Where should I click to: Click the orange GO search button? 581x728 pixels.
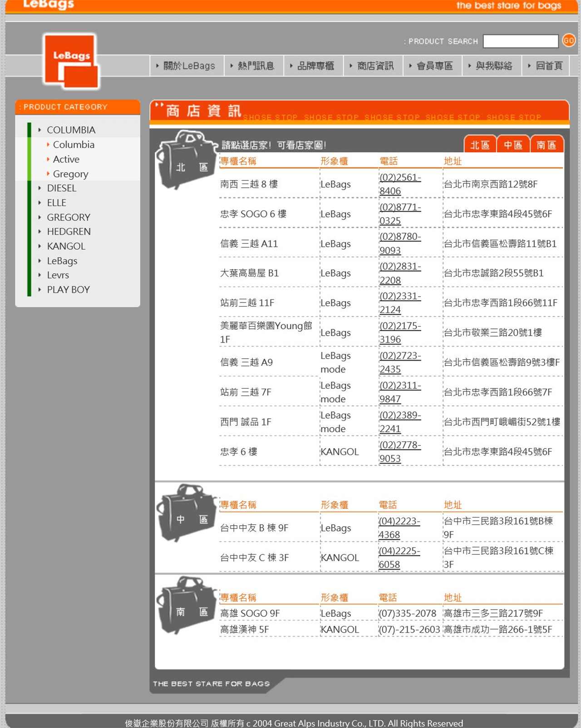(569, 40)
